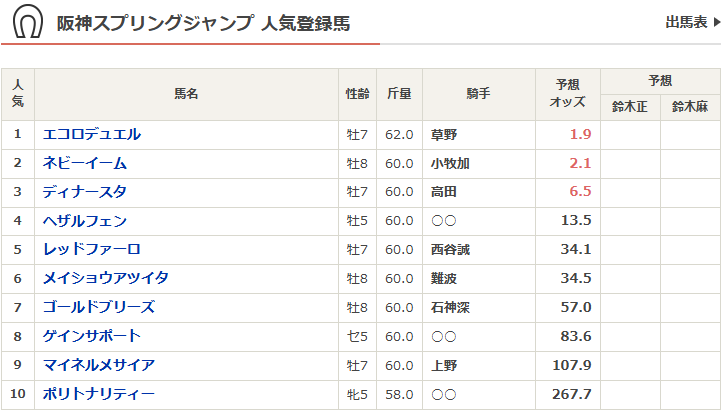Open horse ポリトナリティー page
The image size is (723, 411).
pos(99,395)
